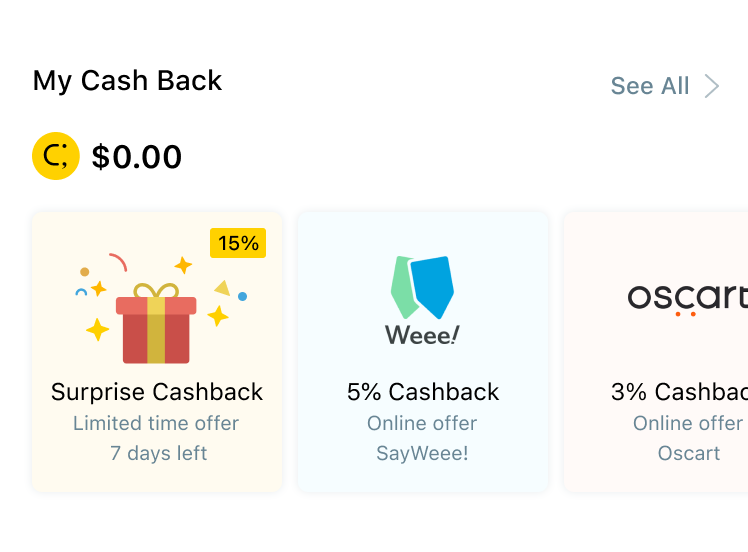This screenshot has height=552, width=748.
Task: Click the 5% Cashback title
Action: (x=423, y=392)
